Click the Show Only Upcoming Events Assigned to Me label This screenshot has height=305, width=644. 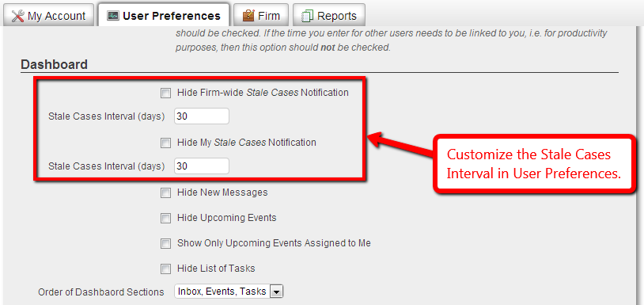274,243
